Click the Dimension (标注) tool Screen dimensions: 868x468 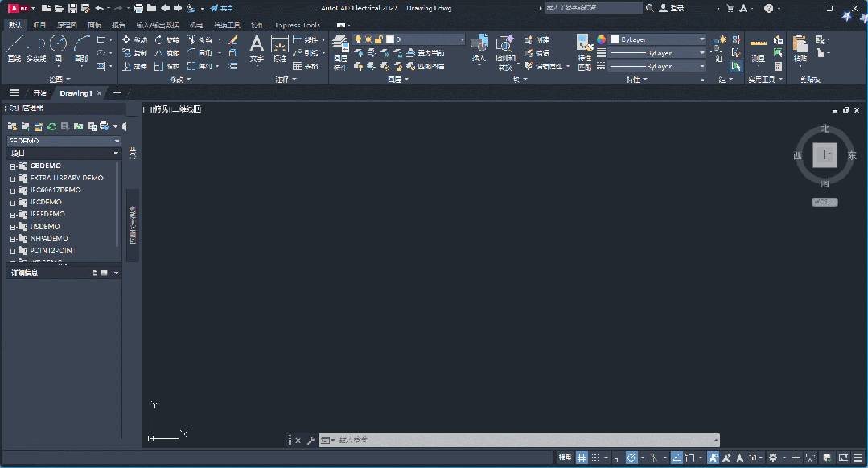pos(280,49)
